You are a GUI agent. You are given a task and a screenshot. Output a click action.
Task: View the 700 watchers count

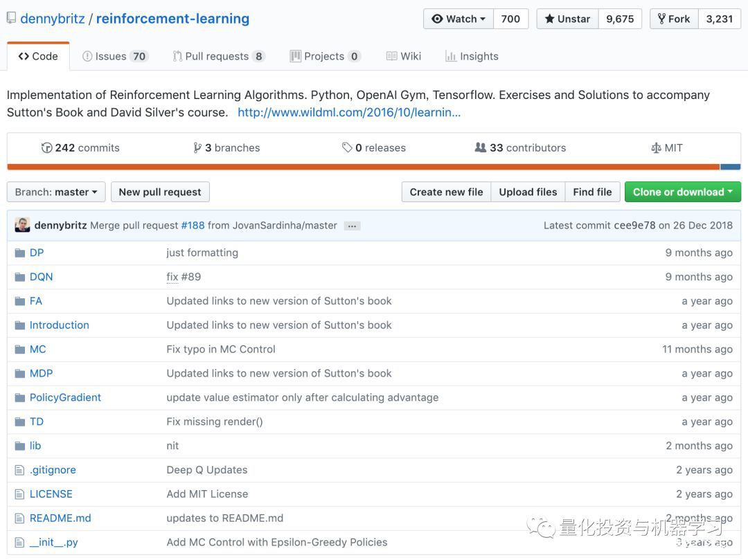pos(510,19)
